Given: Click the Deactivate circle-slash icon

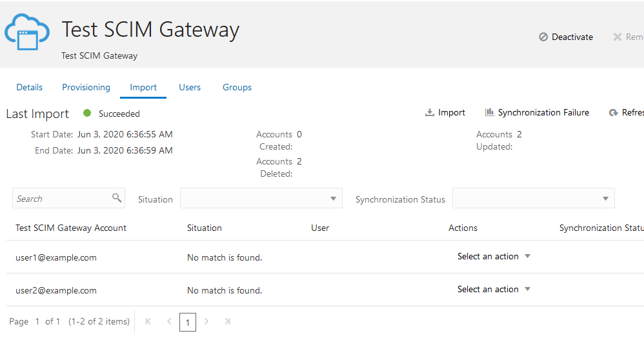Looking at the screenshot, I should 543,37.
